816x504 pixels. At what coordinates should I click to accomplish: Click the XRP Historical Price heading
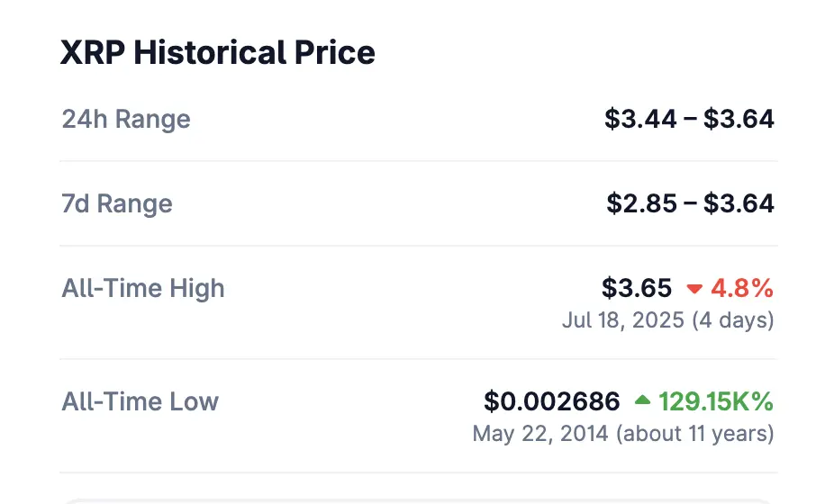point(217,53)
